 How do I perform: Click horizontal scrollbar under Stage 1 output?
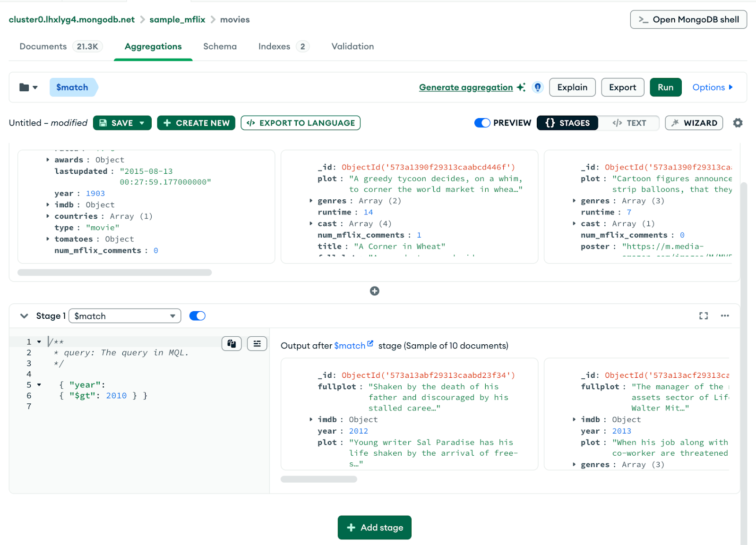coord(319,479)
